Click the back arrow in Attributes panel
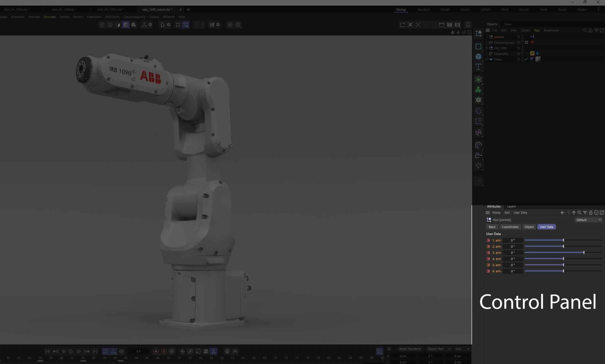Image resolution: width=605 pixels, height=364 pixels. [x=562, y=213]
